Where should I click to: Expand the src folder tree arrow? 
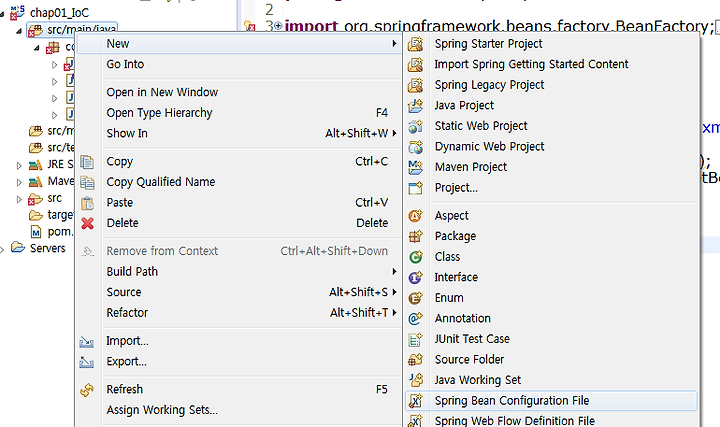click(x=19, y=199)
